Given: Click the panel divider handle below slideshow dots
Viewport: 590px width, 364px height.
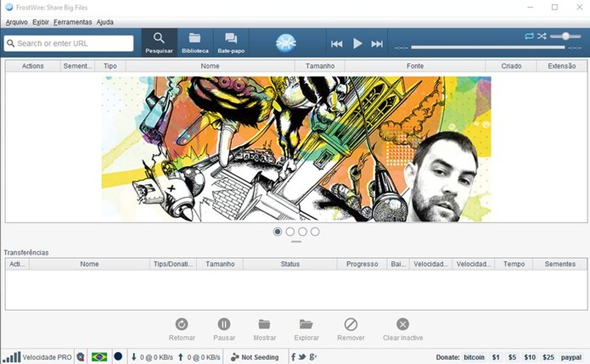Looking at the screenshot, I should point(296,242).
